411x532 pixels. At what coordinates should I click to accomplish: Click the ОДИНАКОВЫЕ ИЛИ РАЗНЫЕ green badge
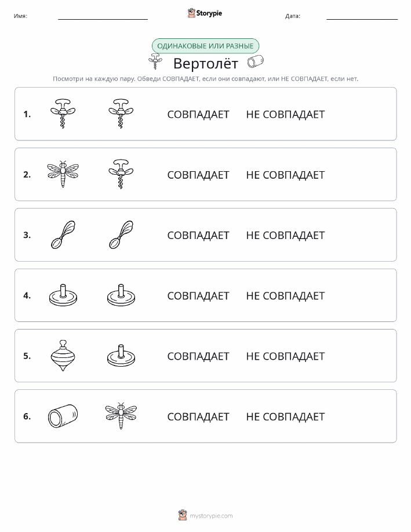click(205, 46)
